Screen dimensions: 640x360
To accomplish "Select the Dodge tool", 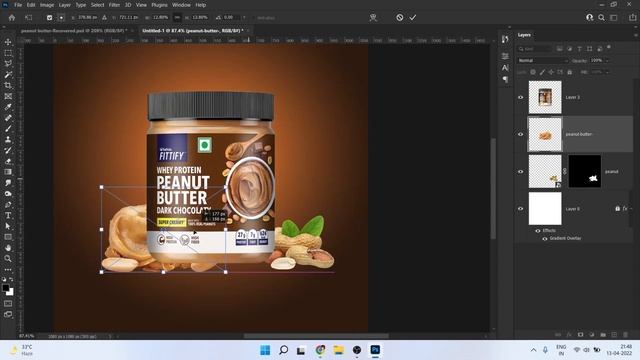I will point(8,193).
